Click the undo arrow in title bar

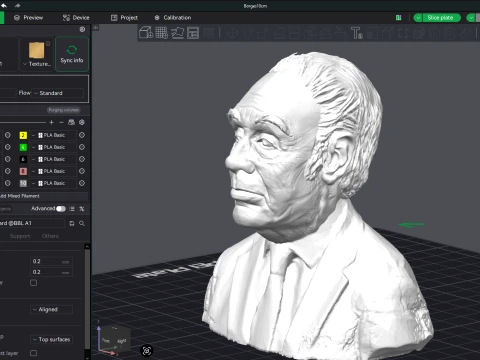[4, 5]
